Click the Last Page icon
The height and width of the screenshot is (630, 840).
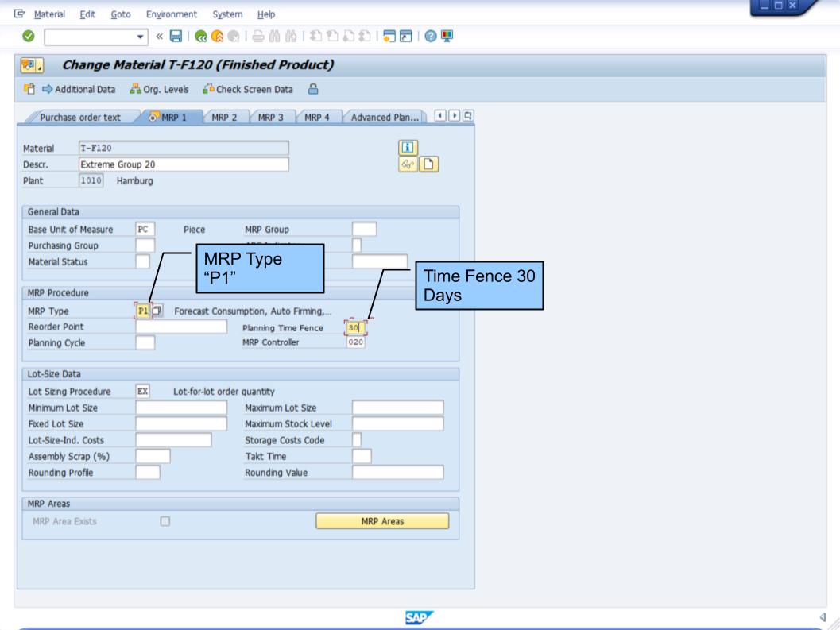click(x=364, y=36)
